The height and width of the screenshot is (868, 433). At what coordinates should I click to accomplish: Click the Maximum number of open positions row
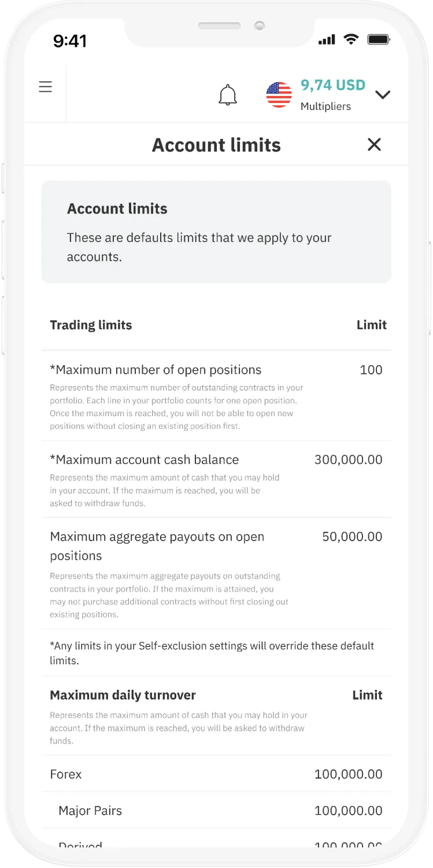coord(156,370)
